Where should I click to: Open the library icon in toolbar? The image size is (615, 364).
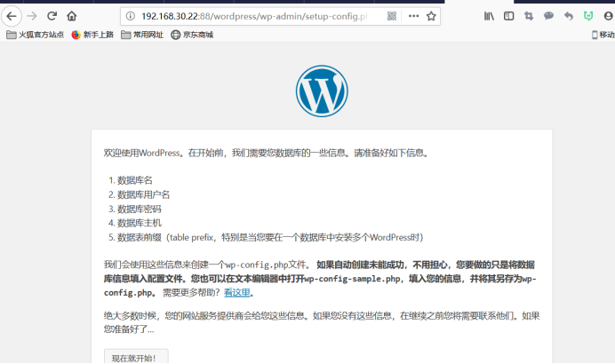[x=489, y=16]
